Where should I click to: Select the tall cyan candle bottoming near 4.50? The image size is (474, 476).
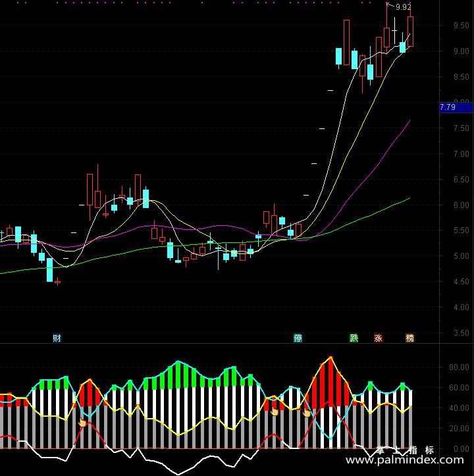click(x=49, y=270)
